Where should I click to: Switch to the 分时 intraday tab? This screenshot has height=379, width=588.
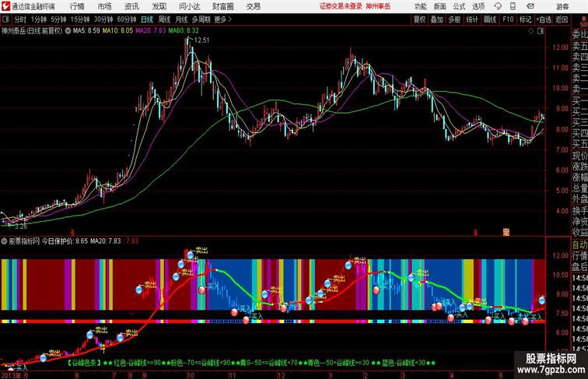pos(20,19)
